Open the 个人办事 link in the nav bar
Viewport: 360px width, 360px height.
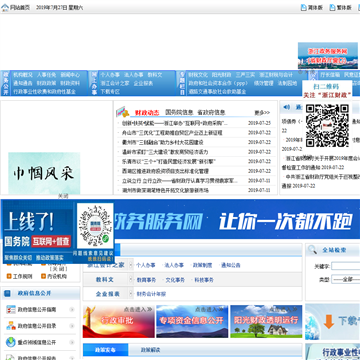(x=110, y=75)
